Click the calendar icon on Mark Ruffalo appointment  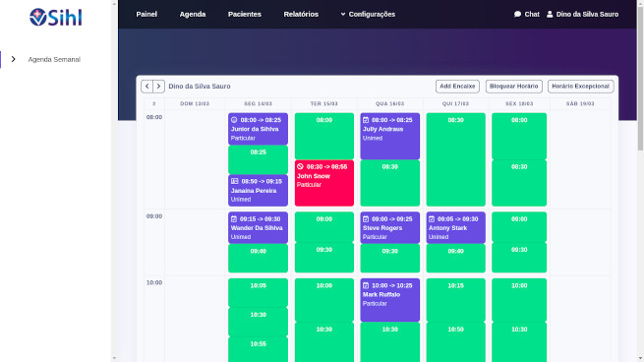coord(366,285)
